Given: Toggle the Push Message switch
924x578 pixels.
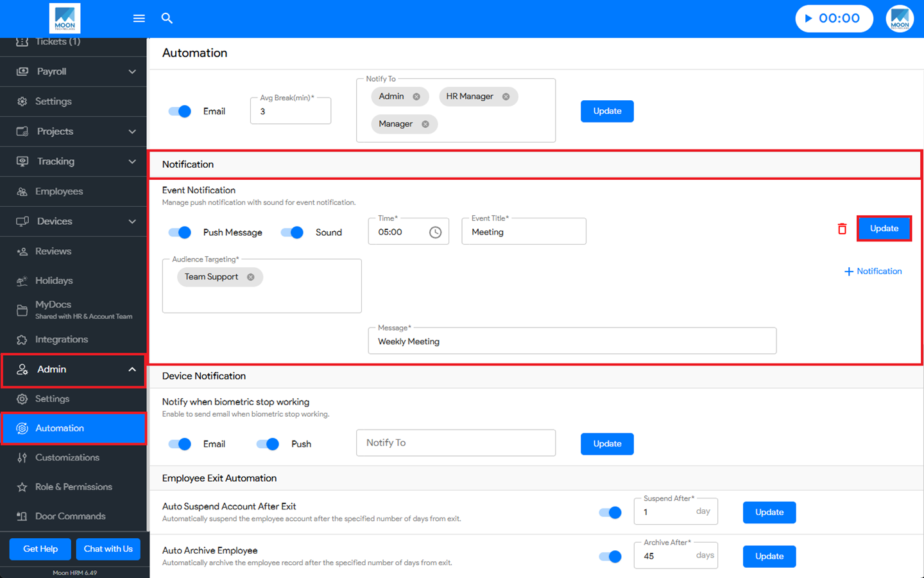Looking at the screenshot, I should point(180,232).
